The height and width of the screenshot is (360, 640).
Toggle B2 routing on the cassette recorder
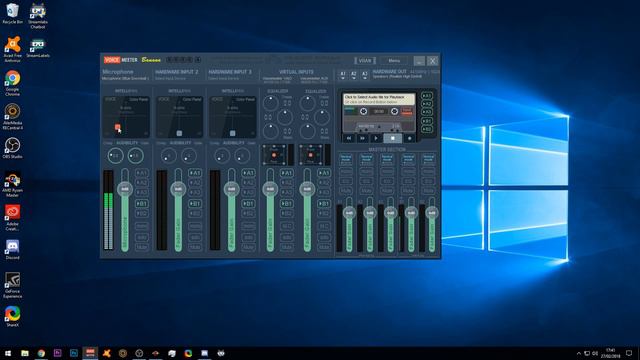tap(427, 129)
